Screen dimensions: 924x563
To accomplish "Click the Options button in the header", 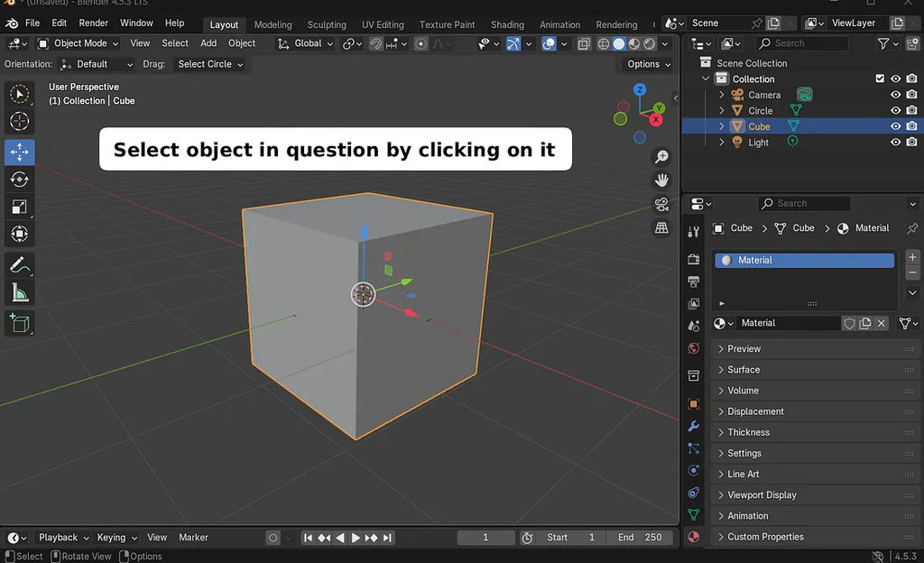I will pyautogui.click(x=646, y=64).
